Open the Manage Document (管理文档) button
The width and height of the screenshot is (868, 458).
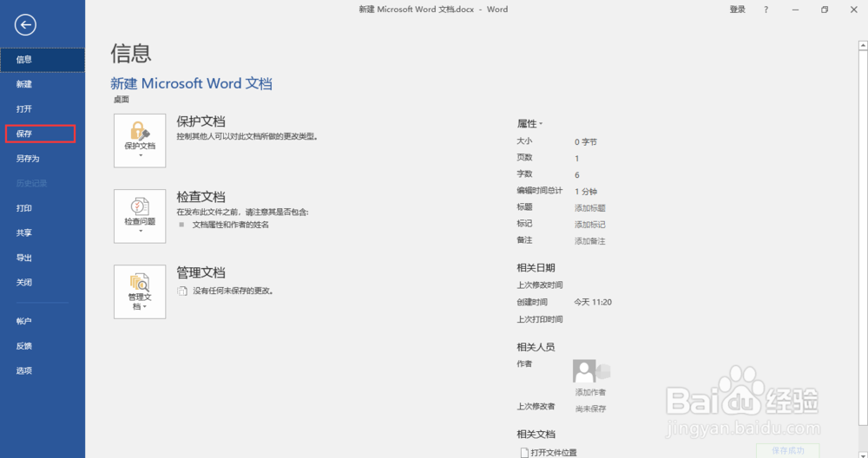[140, 291]
